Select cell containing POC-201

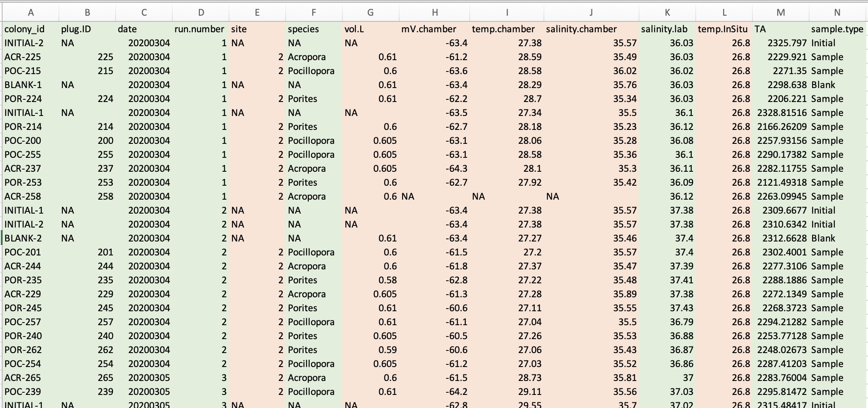(31, 252)
